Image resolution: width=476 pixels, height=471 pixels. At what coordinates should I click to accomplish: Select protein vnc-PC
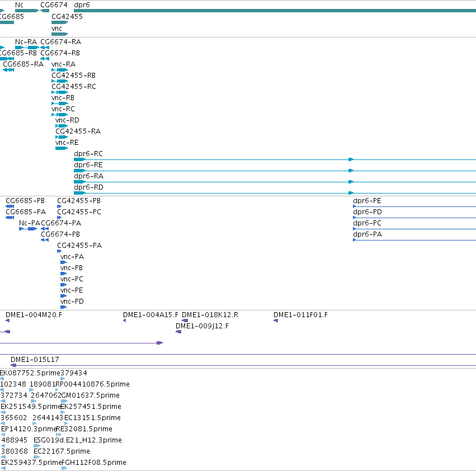pyautogui.click(x=72, y=279)
